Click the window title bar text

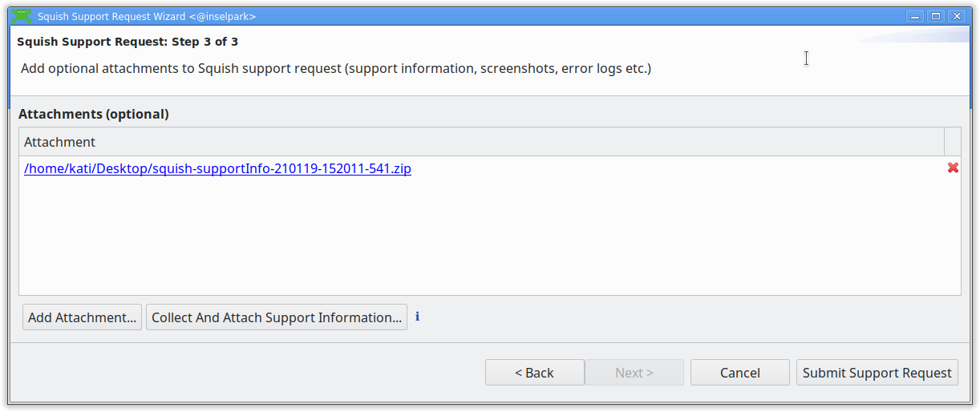point(147,16)
